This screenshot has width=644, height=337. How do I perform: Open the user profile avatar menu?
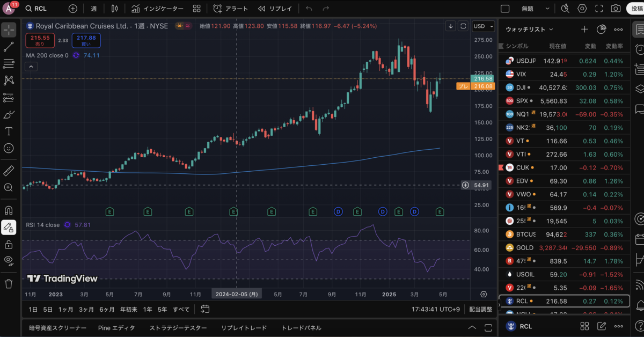click(x=10, y=8)
